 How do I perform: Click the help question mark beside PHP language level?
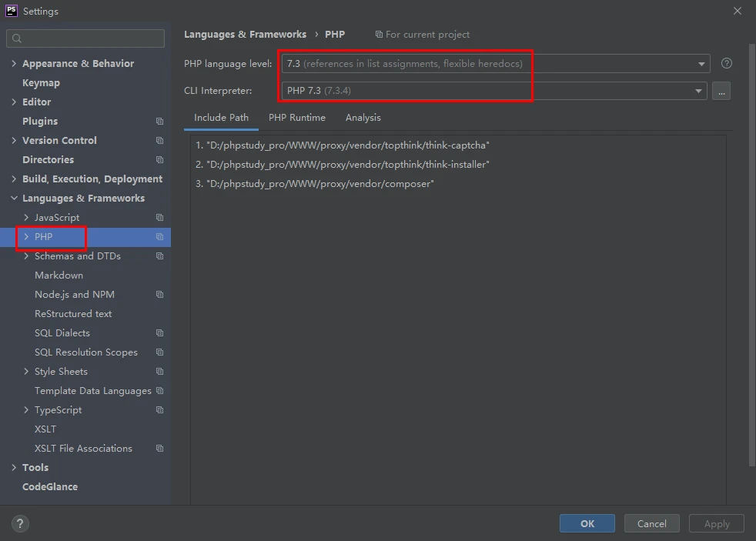pyautogui.click(x=726, y=64)
